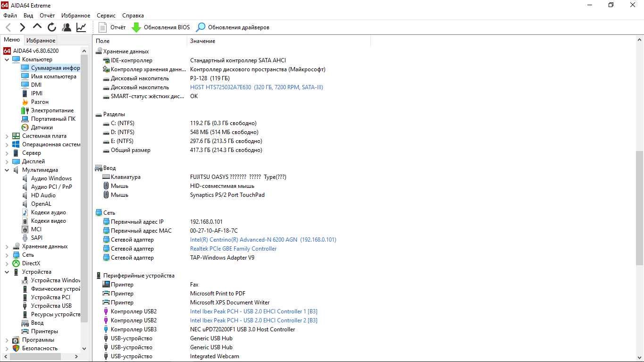Expand the Дисплей tree node
This screenshot has width=644, height=362.
pos(7,161)
